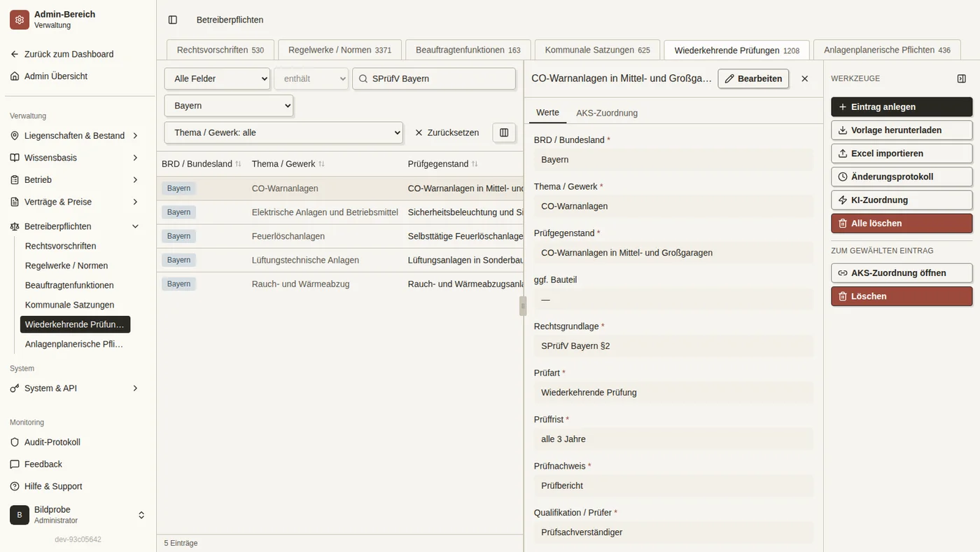Switch to Anlagenplanerische Pflichten tab
Screen dimensions: 980x552
(887, 50)
